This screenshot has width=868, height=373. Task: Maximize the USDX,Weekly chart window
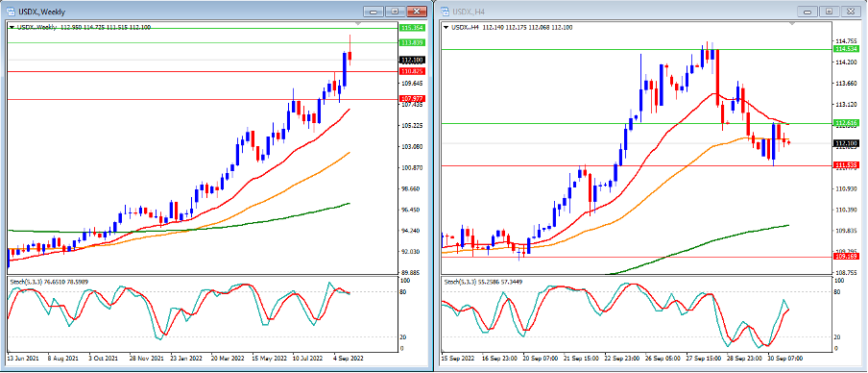[395, 12]
